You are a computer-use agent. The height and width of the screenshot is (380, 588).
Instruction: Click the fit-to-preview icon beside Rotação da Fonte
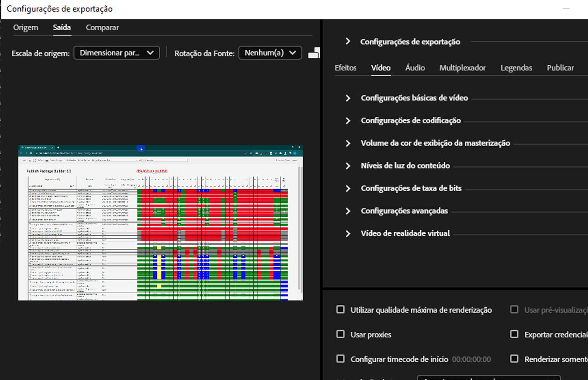[314, 53]
